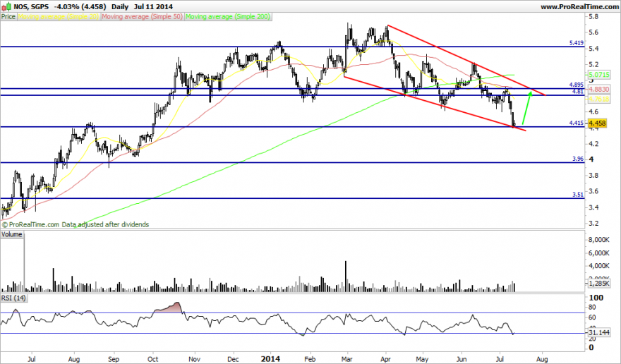Select the Moving average (Simple 20) label
Screen dimensions: 621x364
coord(58,17)
